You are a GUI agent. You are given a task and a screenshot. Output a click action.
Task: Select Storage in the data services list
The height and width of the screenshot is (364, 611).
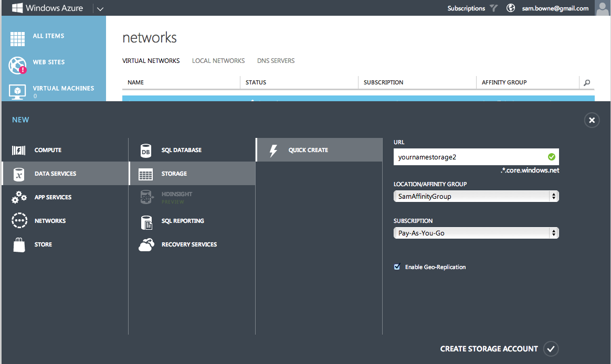[174, 174]
